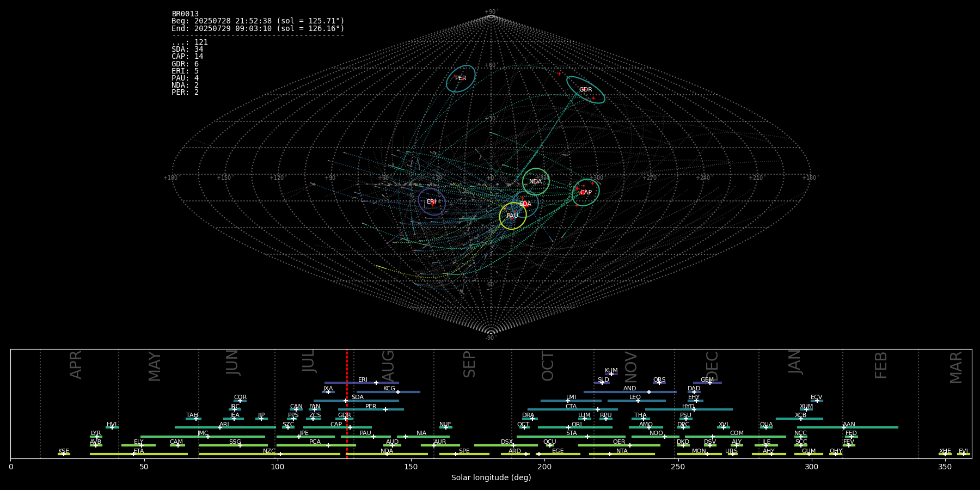Click the XHE shower label in timeline
Screen dimensions: 980x490
pos(945,451)
